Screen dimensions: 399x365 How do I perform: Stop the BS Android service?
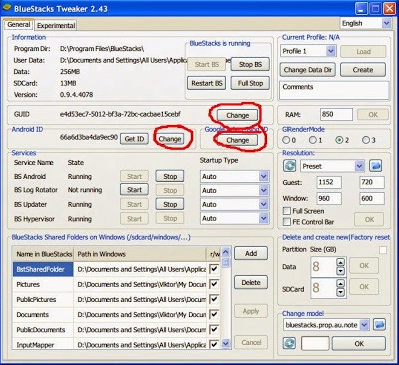pos(170,176)
